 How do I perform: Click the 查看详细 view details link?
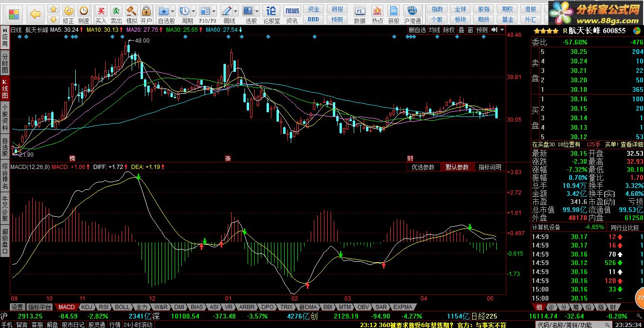632,144
